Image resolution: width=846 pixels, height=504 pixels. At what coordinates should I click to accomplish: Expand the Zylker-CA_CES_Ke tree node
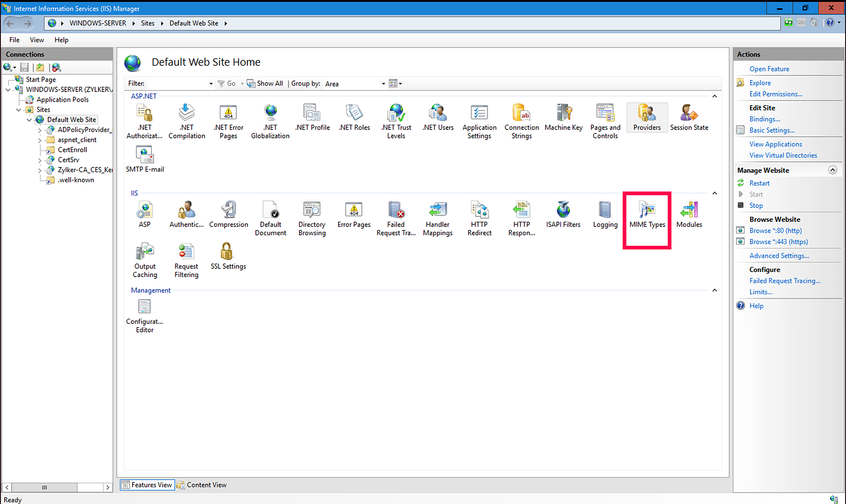[x=40, y=170]
